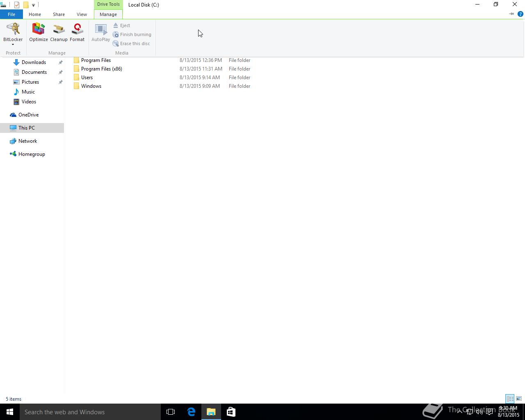Click the Format drive icon
The height and width of the screenshot is (420, 525).
(x=77, y=33)
